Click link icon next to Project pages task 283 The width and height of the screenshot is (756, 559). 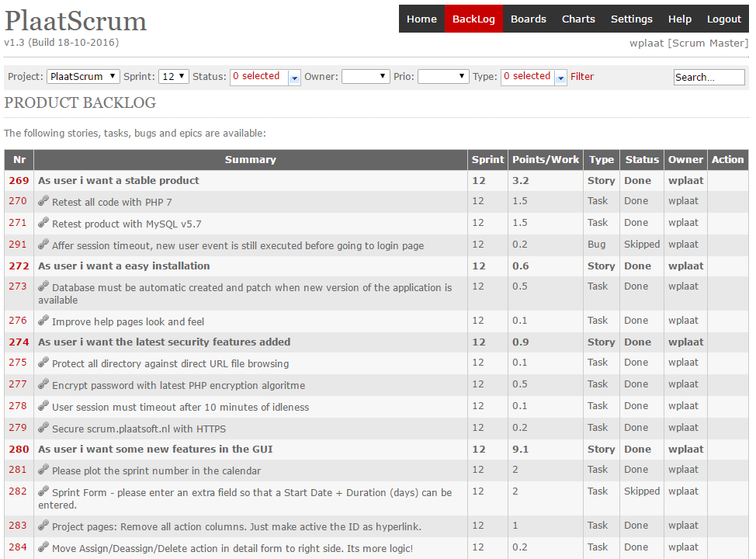coord(43,526)
